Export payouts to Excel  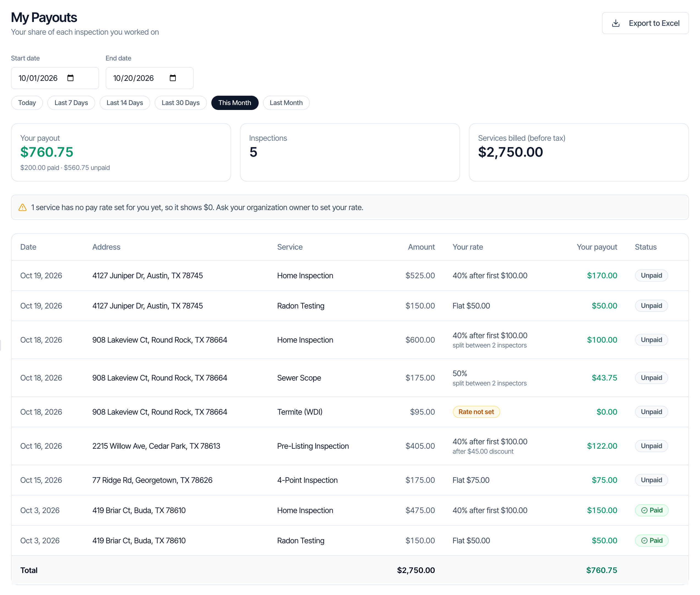[x=645, y=23]
